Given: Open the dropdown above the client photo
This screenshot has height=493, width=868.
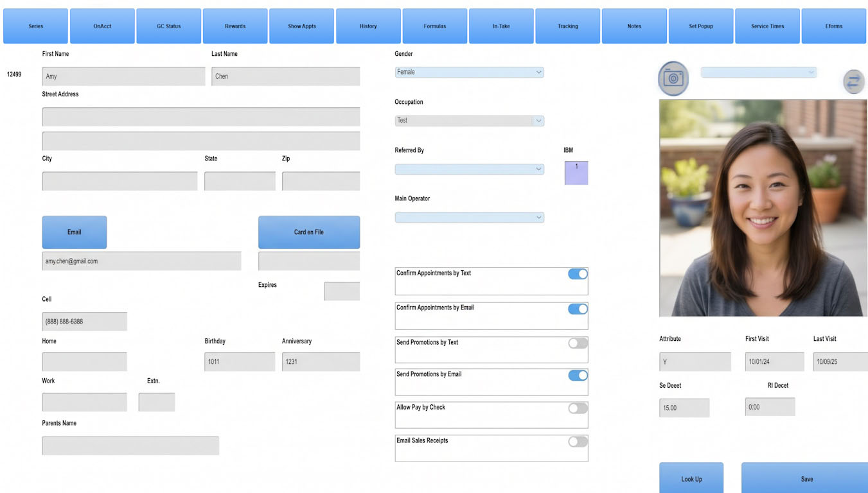Looking at the screenshot, I should pos(758,73).
